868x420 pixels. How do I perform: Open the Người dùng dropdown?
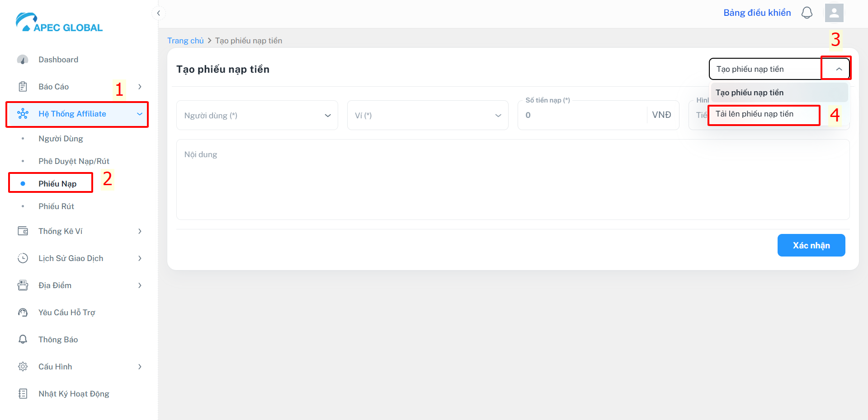point(257,115)
